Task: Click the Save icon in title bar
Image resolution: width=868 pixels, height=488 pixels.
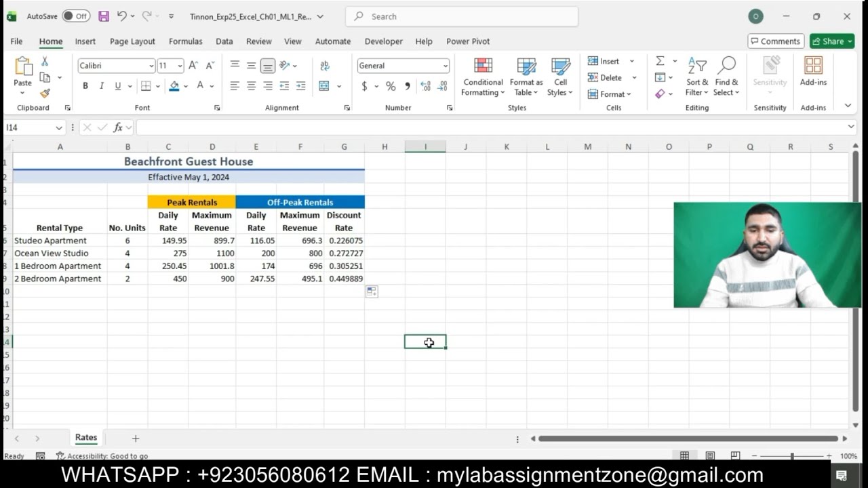Action: point(104,16)
